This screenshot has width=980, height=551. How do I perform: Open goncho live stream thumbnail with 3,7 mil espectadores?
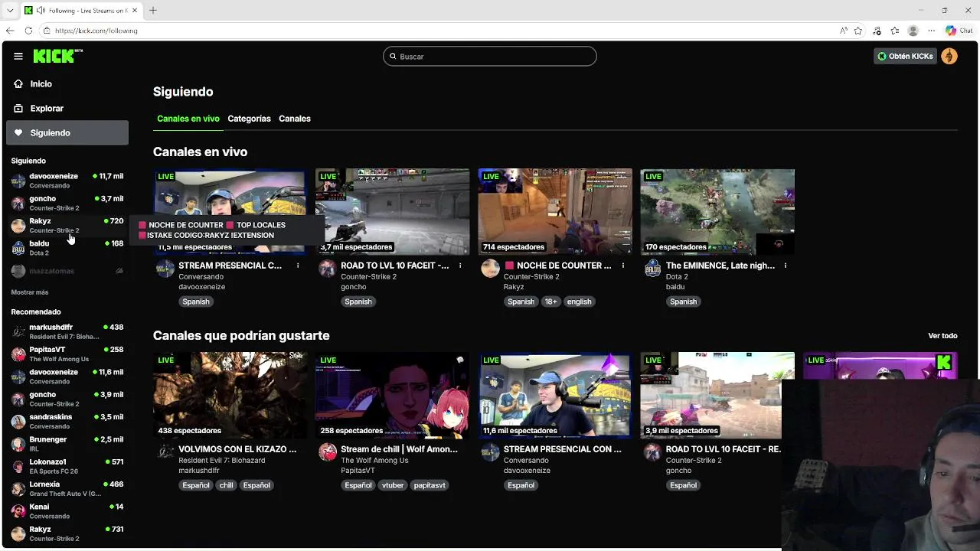point(393,212)
